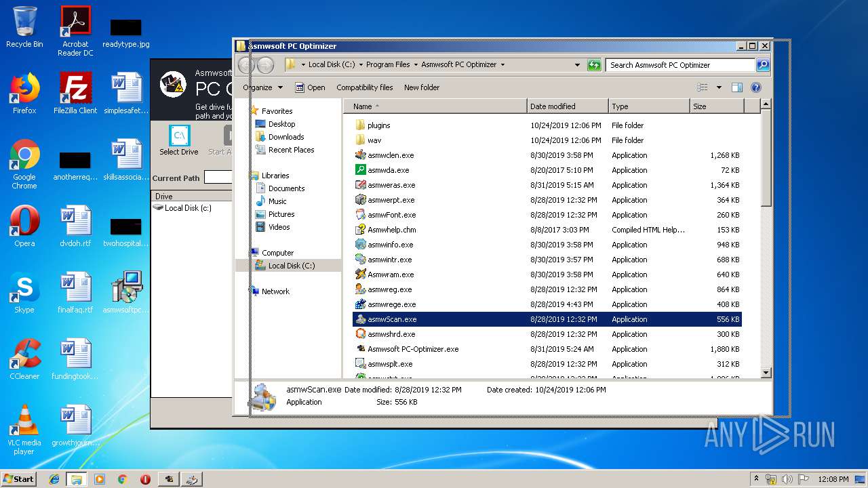Select asmwFont.exe file icon
The height and width of the screenshot is (488, 868).
coord(361,215)
